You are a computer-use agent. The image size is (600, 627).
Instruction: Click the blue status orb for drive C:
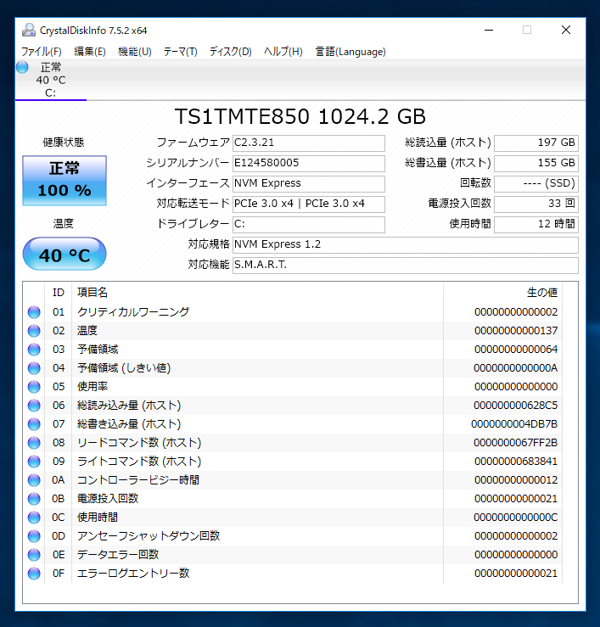(22, 67)
